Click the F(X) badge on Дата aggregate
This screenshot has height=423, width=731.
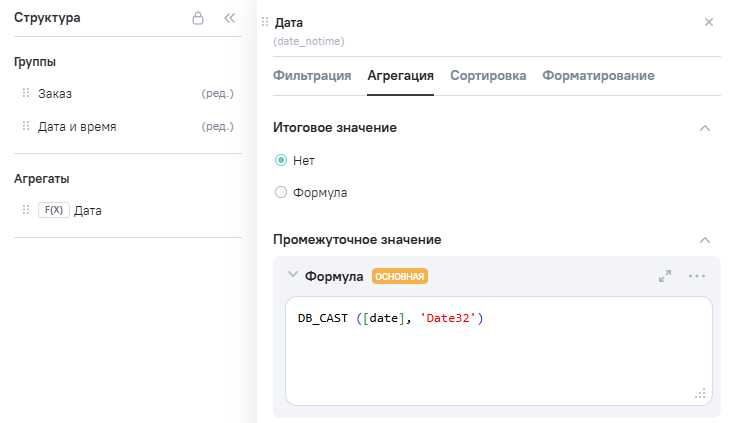(x=53, y=210)
